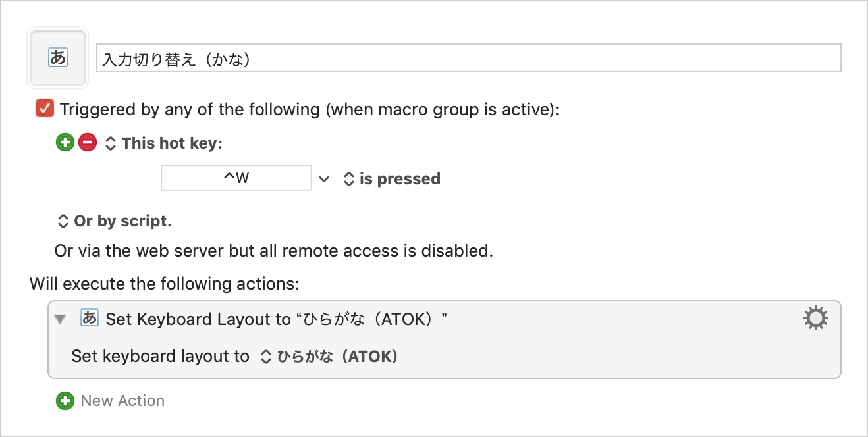Collapse the Set Keyboard Layout action triangle
868x437 pixels.
click(61, 319)
